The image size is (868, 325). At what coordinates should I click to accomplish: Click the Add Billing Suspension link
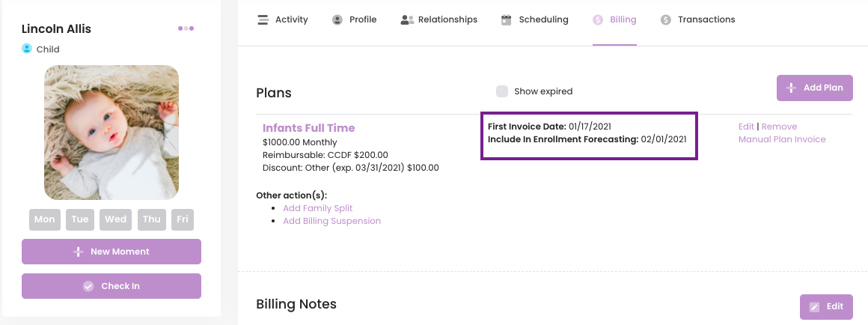[331, 221]
